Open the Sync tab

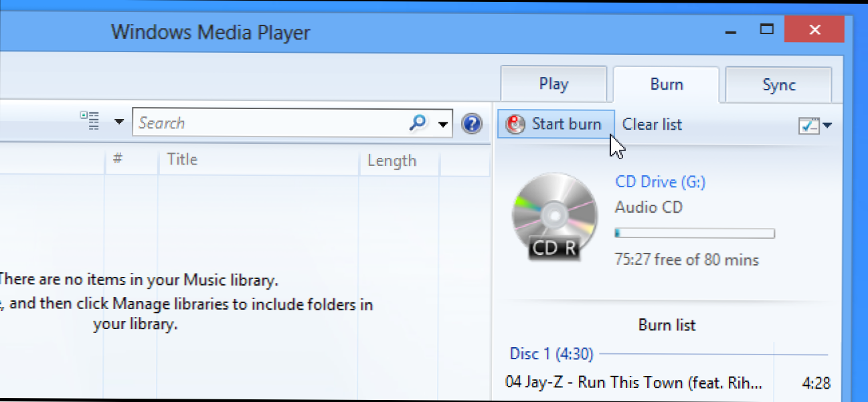tap(778, 84)
